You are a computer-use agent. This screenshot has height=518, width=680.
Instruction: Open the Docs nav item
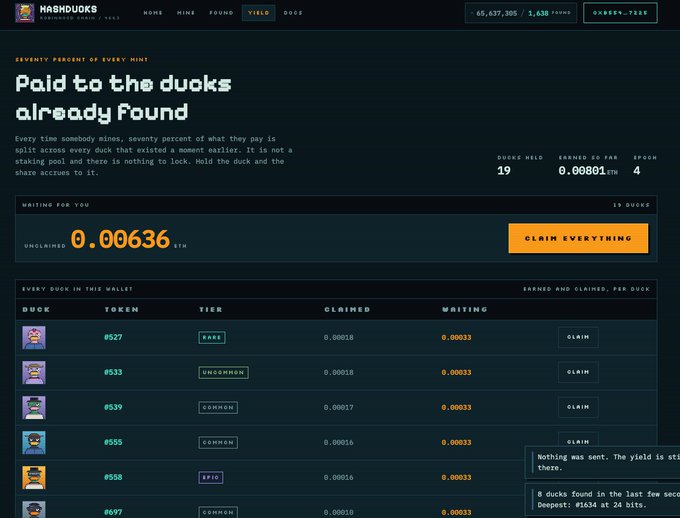click(x=293, y=13)
